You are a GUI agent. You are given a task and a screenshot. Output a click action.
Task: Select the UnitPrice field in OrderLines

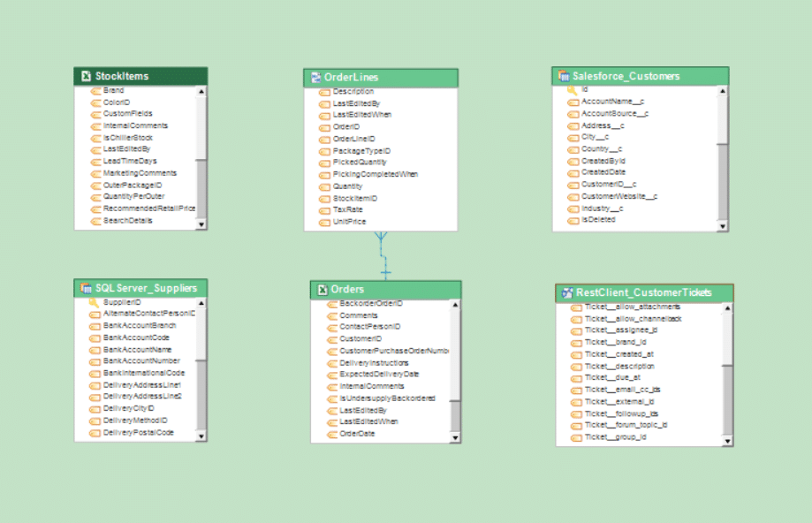coord(349,223)
